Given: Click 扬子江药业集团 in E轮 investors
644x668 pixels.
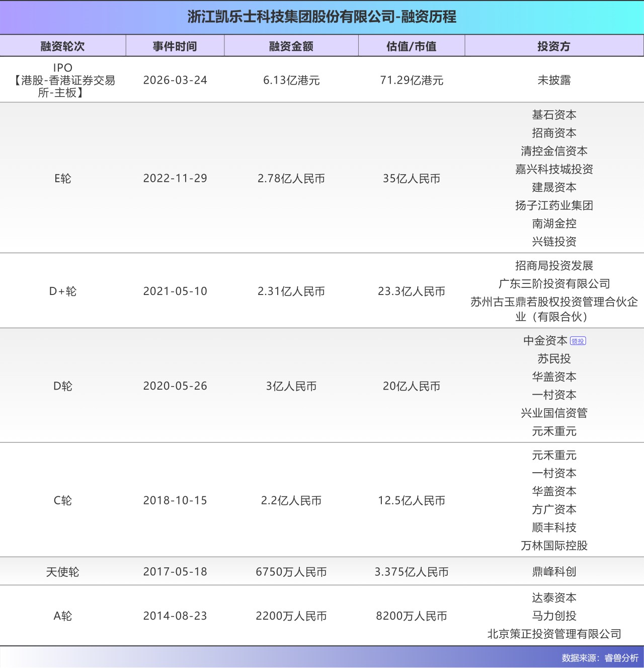Looking at the screenshot, I should click(x=553, y=205).
